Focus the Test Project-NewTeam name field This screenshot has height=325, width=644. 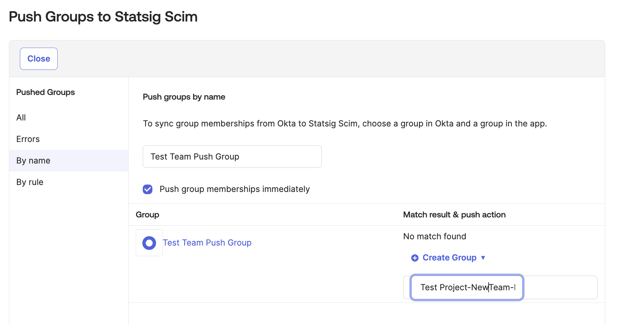[x=466, y=287]
